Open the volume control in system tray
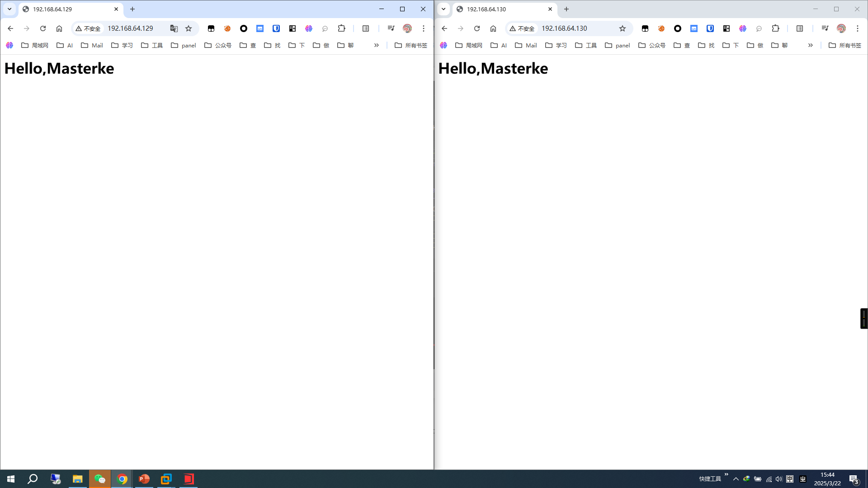The width and height of the screenshot is (868, 488). 779,479
